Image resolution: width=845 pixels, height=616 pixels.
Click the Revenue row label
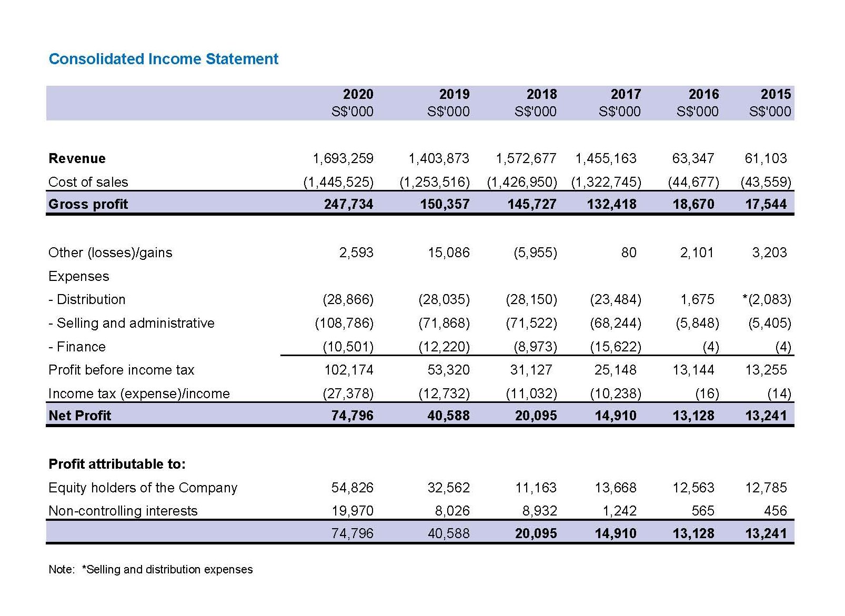(77, 158)
